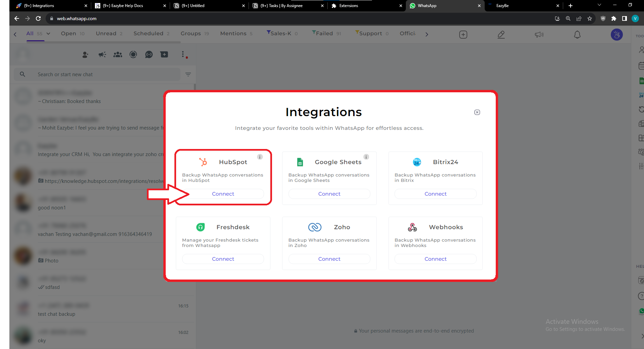Click the zoom magnifier icon in address bar
Viewport: 644px width, 349px height.
click(568, 18)
